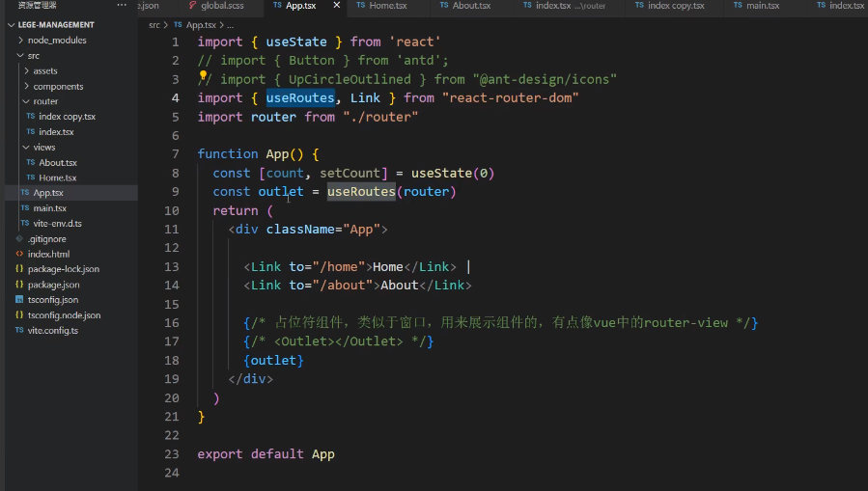Click the HTML icon beside index.html
868x491 pixels.
(x=19, y=254)
